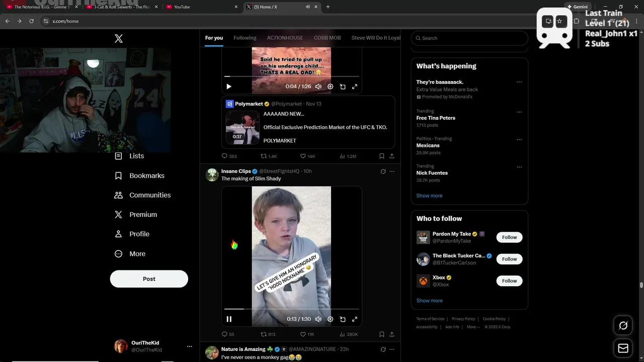Fullscreen the Slim Shady video

355,319
